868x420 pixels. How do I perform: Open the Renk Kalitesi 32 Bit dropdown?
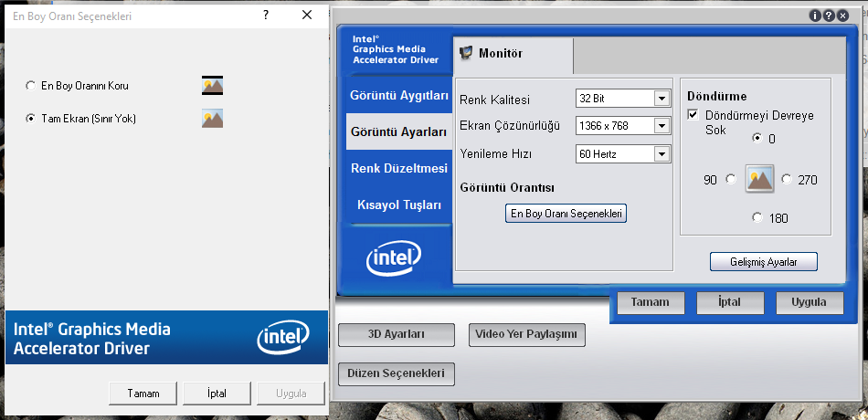(x=623, y=99)
